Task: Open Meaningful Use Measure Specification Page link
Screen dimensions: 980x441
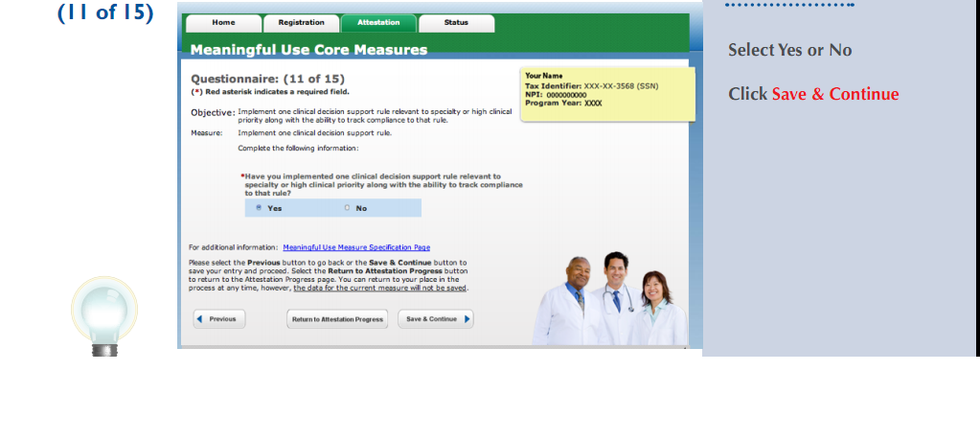Action: pyautogui.click(x=356, y=247)
